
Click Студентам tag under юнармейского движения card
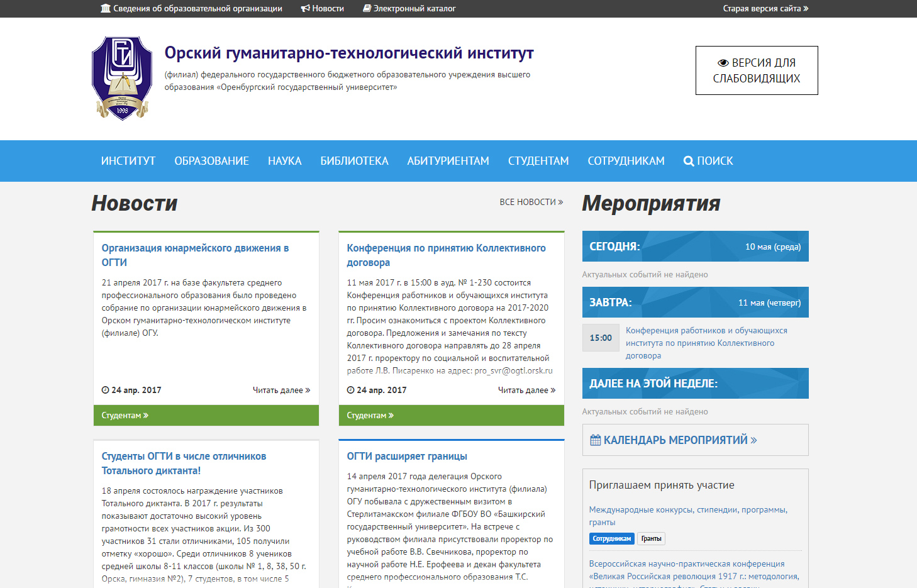coord(125,415)
